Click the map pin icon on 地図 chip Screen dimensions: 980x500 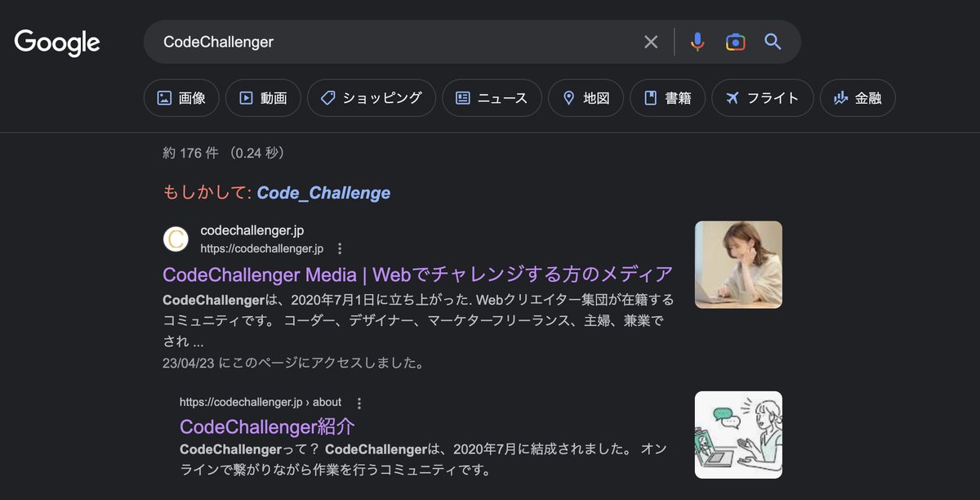569,97
